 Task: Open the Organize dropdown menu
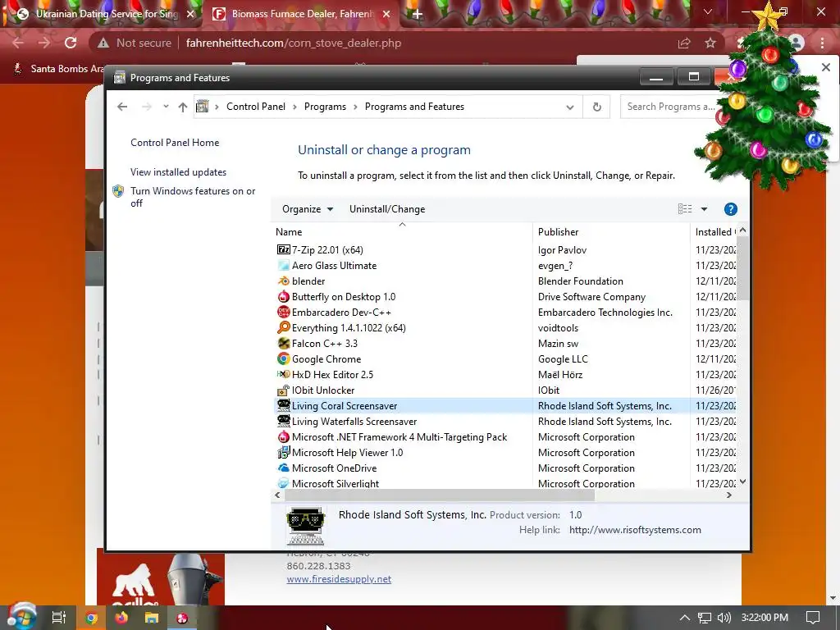[x=308, y=209]
